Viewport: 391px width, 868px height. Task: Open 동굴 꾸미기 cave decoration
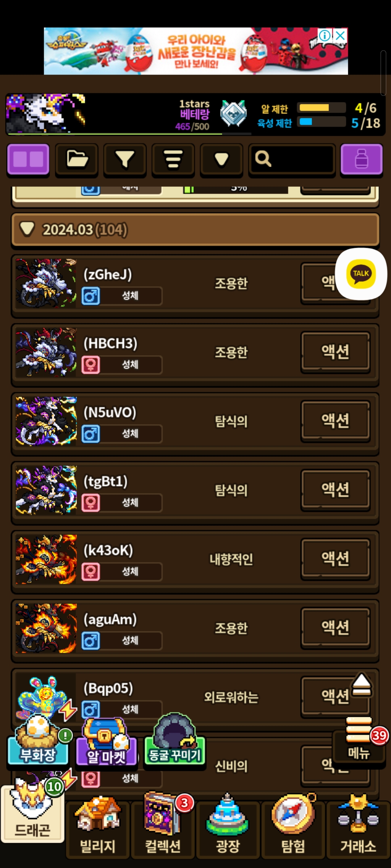[x=175, y=739]
